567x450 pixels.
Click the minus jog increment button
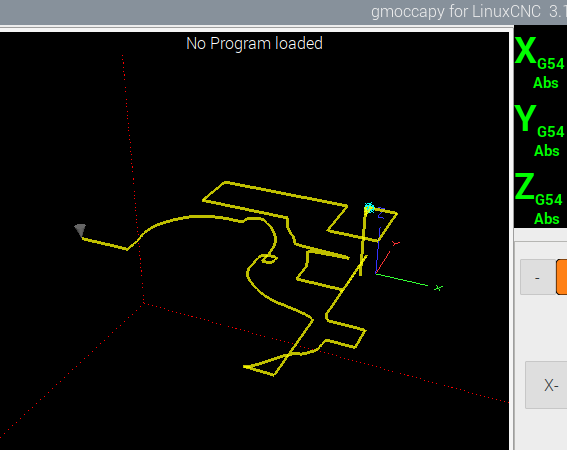point(537,277)
